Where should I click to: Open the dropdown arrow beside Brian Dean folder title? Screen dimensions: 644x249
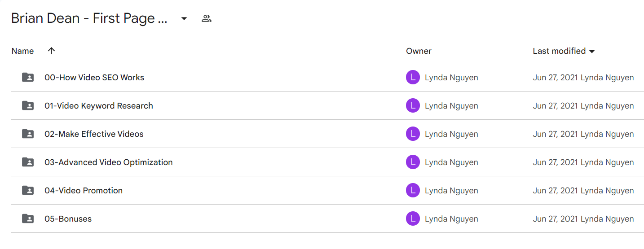[x=184, y=19]
